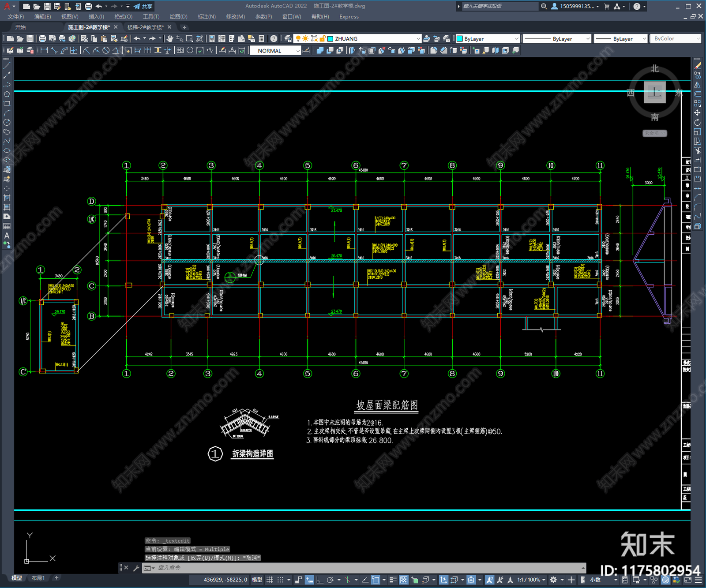Image resolution: width=706 pixels, height=588 pixels.
Task: Toggle snap mode in status bar
Action: [x=280, y=580]
